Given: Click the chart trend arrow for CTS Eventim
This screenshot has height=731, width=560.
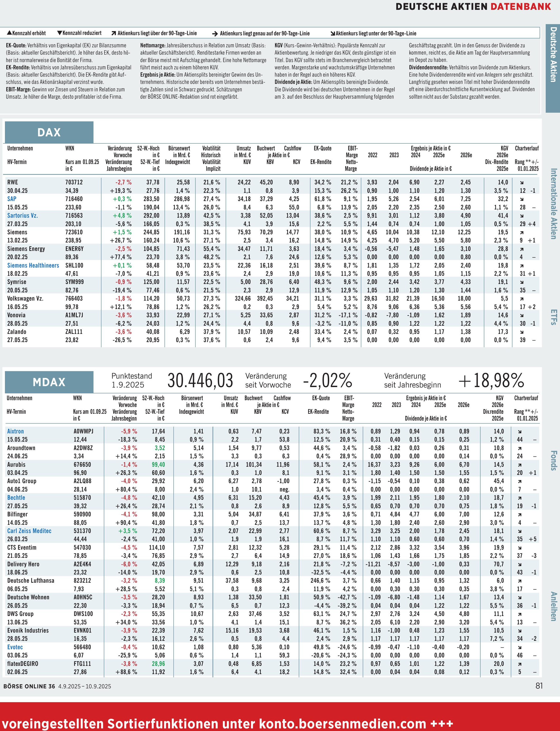Looking at the screenshot, I should pos(520,548).
